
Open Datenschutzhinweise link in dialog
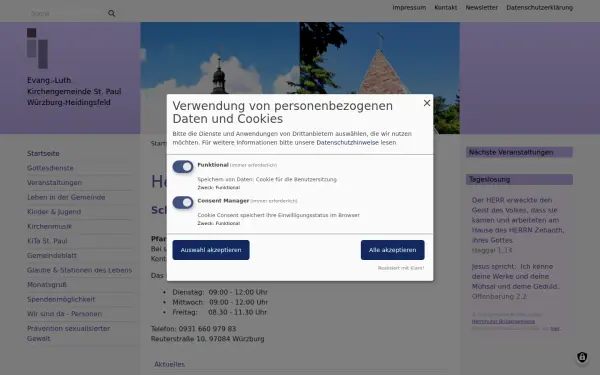pos(347,142)
